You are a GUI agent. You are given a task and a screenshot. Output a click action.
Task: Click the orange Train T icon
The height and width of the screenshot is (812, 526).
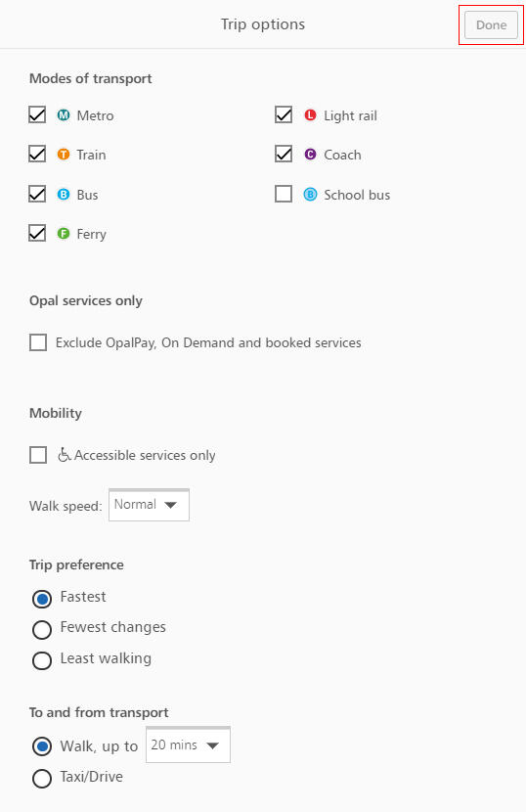pos(64,155)
